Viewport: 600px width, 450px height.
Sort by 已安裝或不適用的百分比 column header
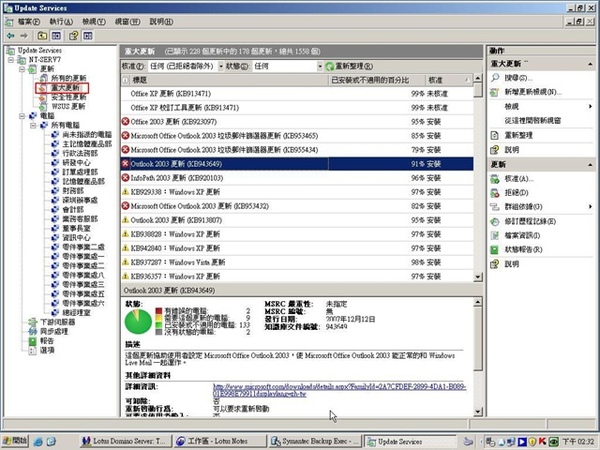(377, 80)
